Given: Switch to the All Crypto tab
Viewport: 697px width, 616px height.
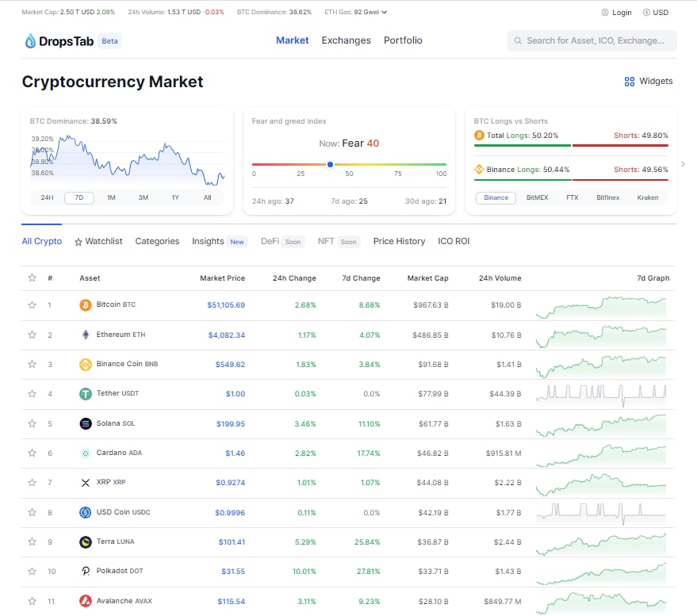Looking at the screenshot, I should pos(42,241).
